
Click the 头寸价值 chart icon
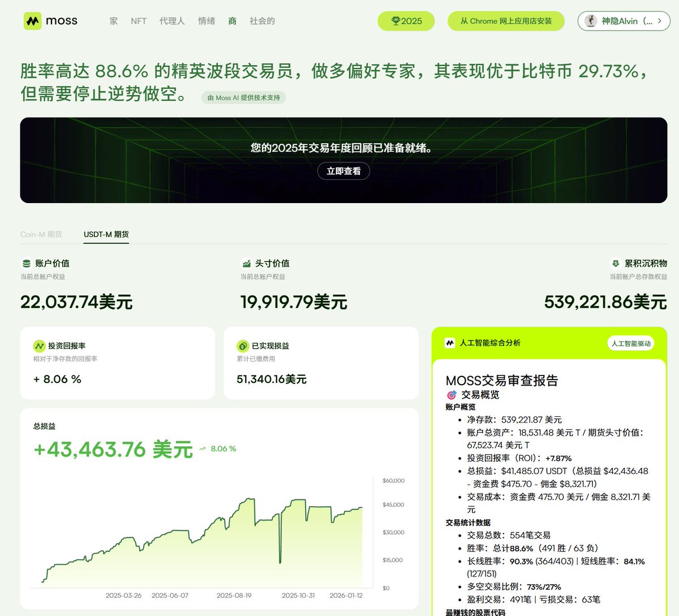tap(246, 264)
